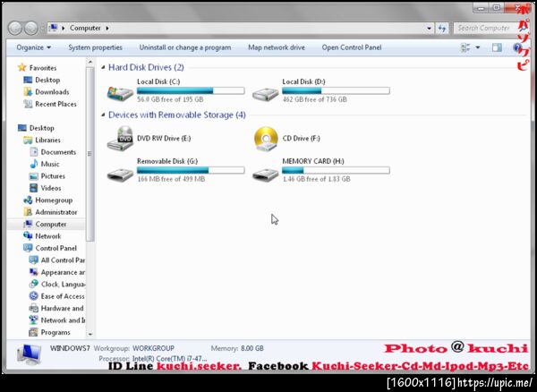Viewport: 537px width, 392px height.
Task: Click Map network drive
Action: (x=277, y=47)
